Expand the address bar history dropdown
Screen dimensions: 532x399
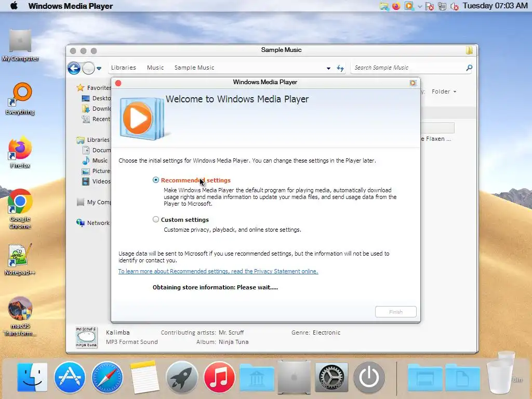pyautogui.click(x=328, y=68)
